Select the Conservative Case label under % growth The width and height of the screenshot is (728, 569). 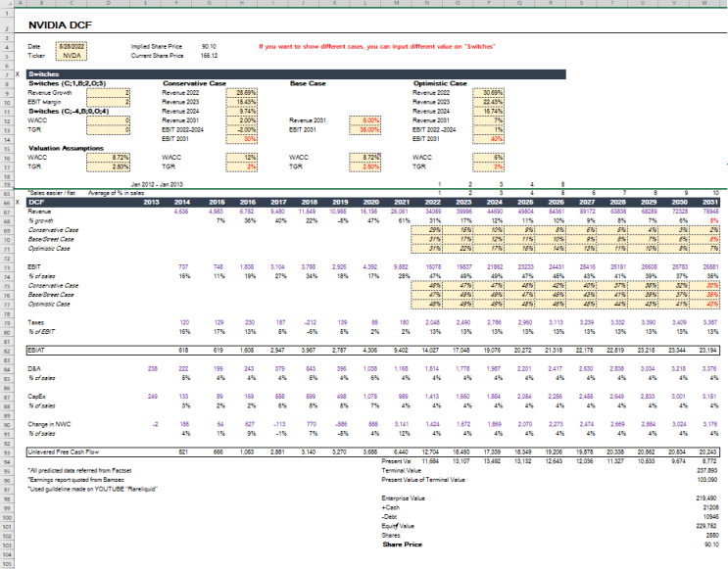[53, 230]
